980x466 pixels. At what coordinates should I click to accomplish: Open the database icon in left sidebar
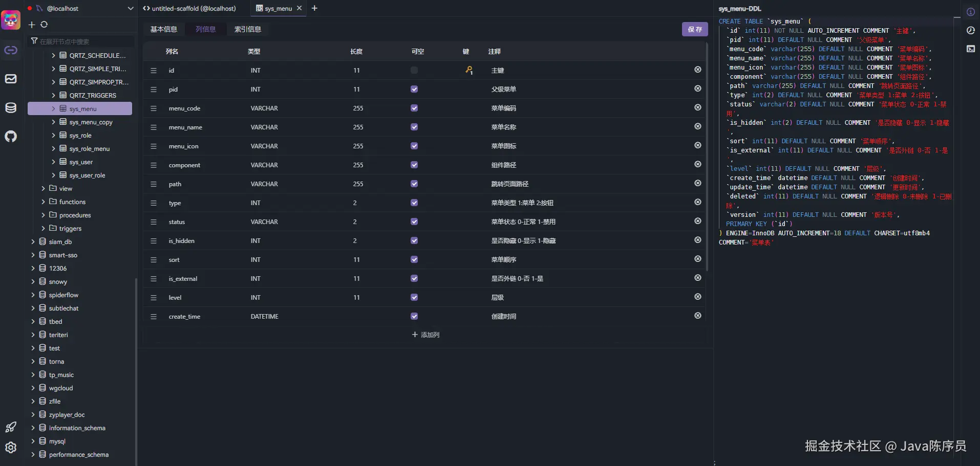11,108
